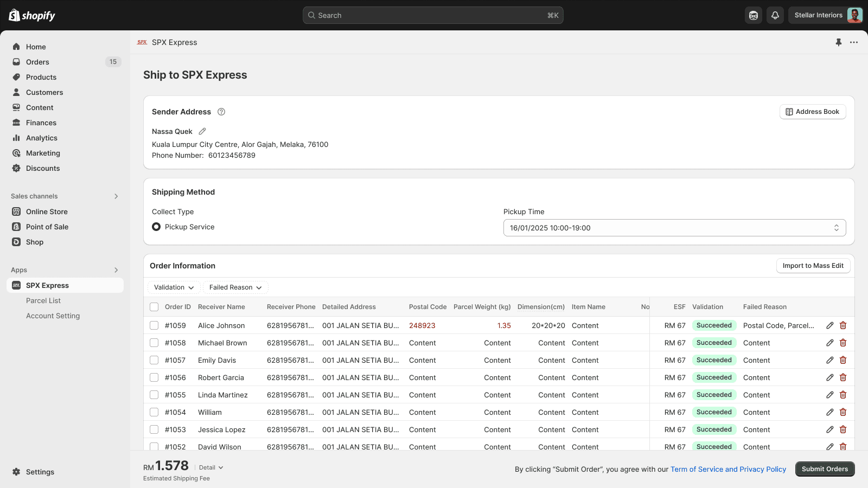Check the box for order #1053
Screen dimensions: 868x488
(154, 429)
